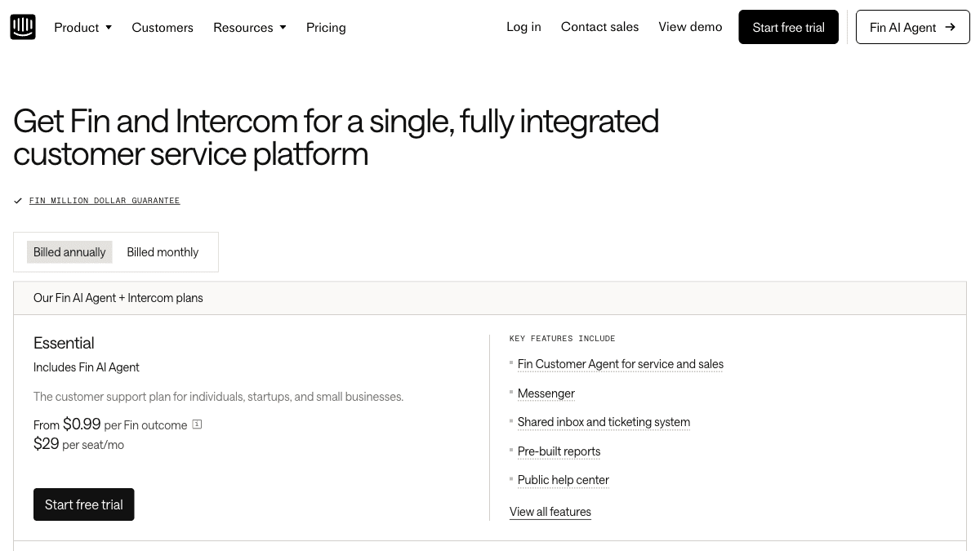Start free trial from the top header

(x=788, y=27)
